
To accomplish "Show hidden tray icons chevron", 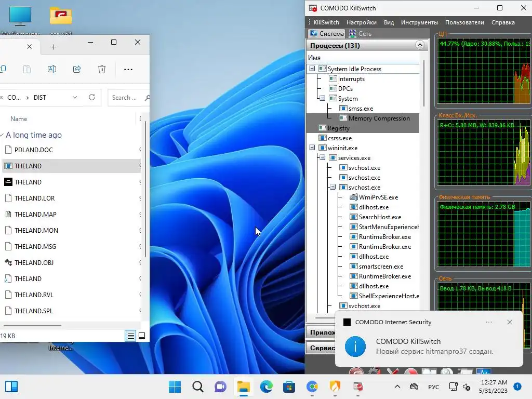I will [x=397, y=387].
